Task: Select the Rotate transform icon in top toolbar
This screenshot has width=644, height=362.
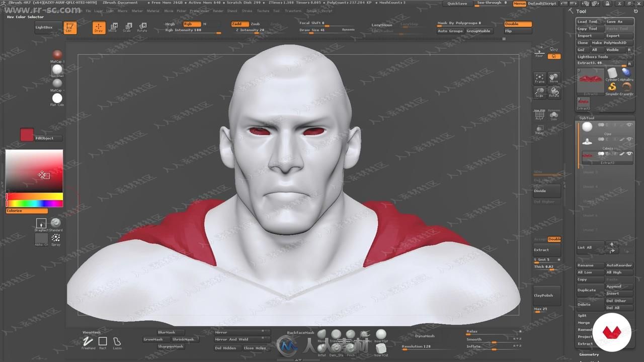Action: [142, 27]
